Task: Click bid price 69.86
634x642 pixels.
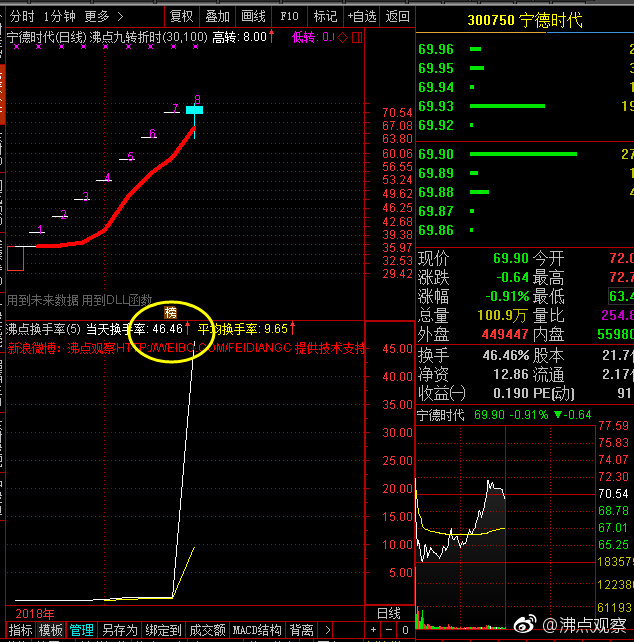Action: (x=436, y=231)
